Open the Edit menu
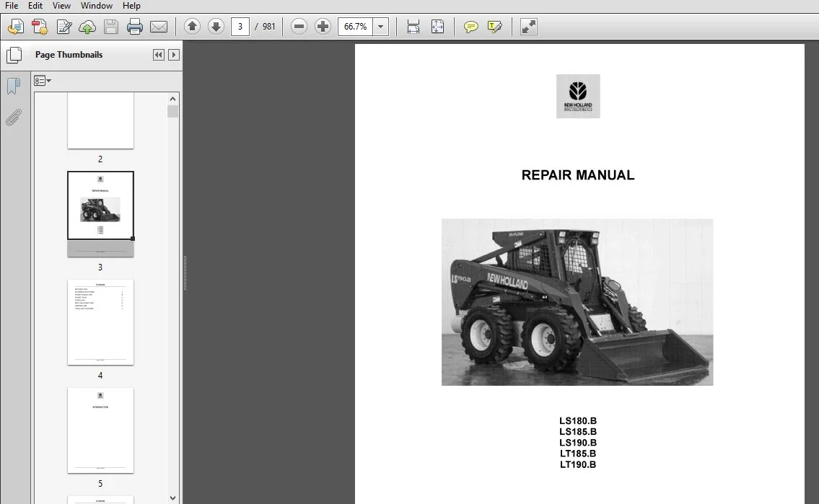819x504 pixels. [35, 6]
